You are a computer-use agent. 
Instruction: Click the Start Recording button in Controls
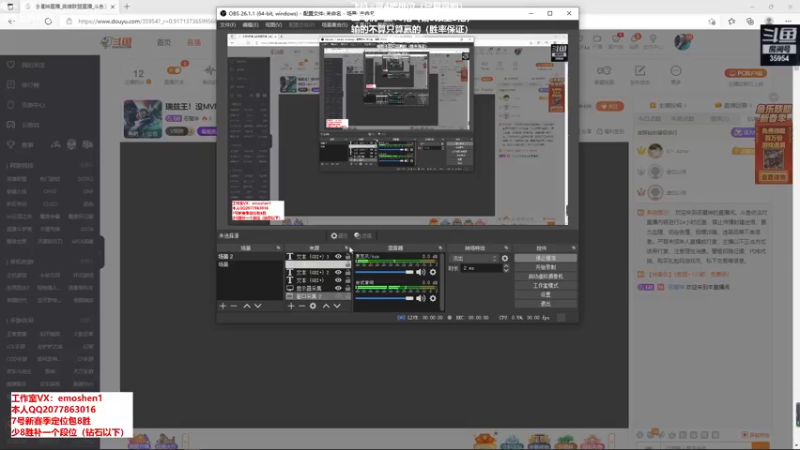[x=545, y=267]
